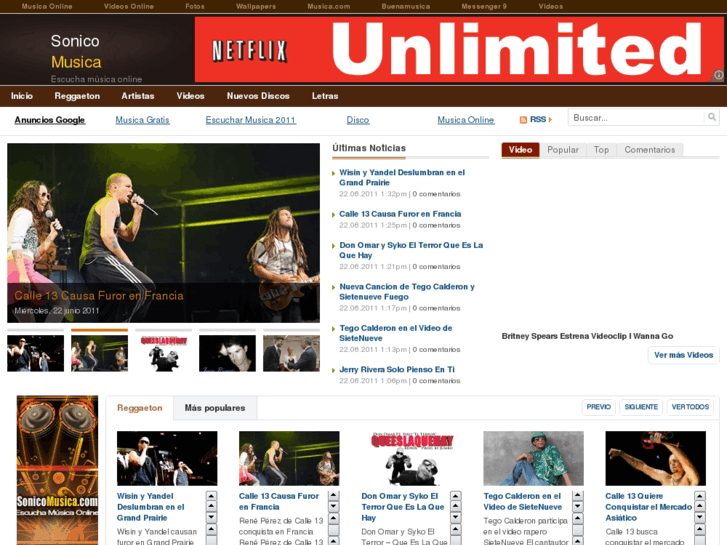The width and height of the screenshot is (727, 545).
Task: Open Calle 13 Quiere Conquistar card image
Action: 656,458
